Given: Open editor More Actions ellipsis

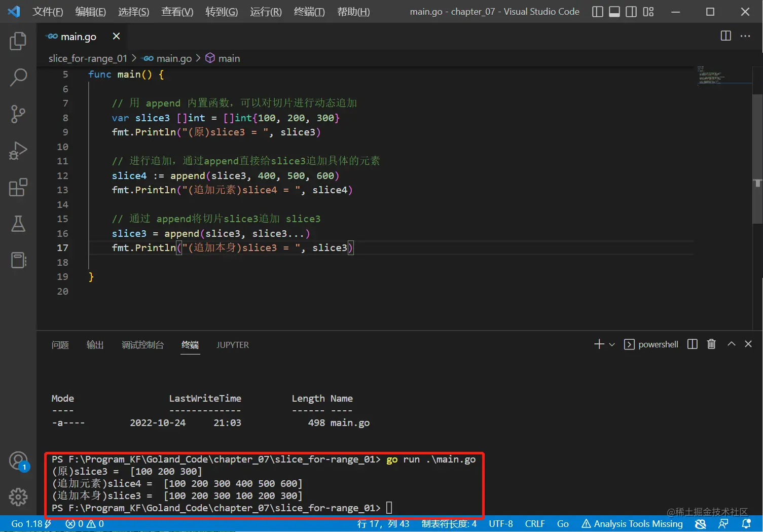Looking at the screenshot, I should click(x=745, y=36).
